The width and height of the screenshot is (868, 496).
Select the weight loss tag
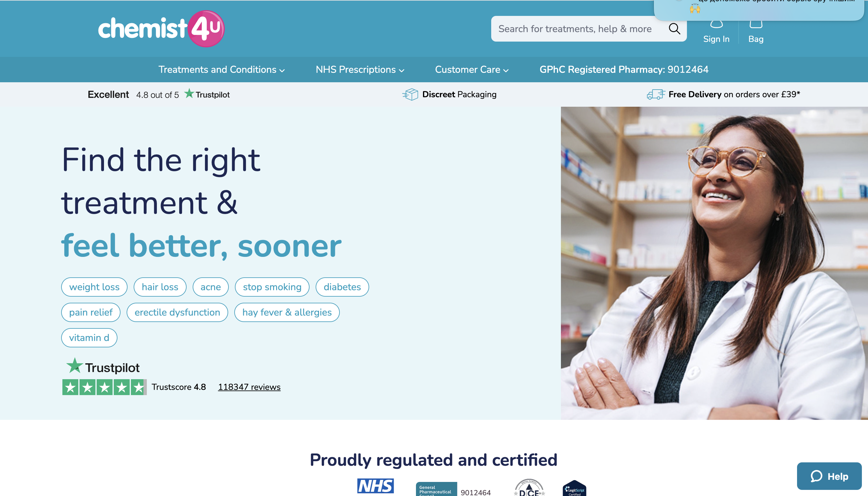[x=95, y=287]
